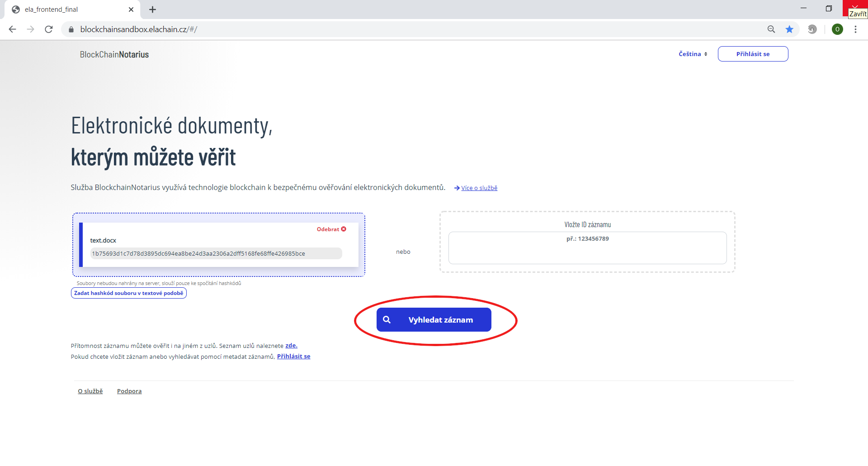
Task: Click the bookmark star icon
Action: point(789,29)
